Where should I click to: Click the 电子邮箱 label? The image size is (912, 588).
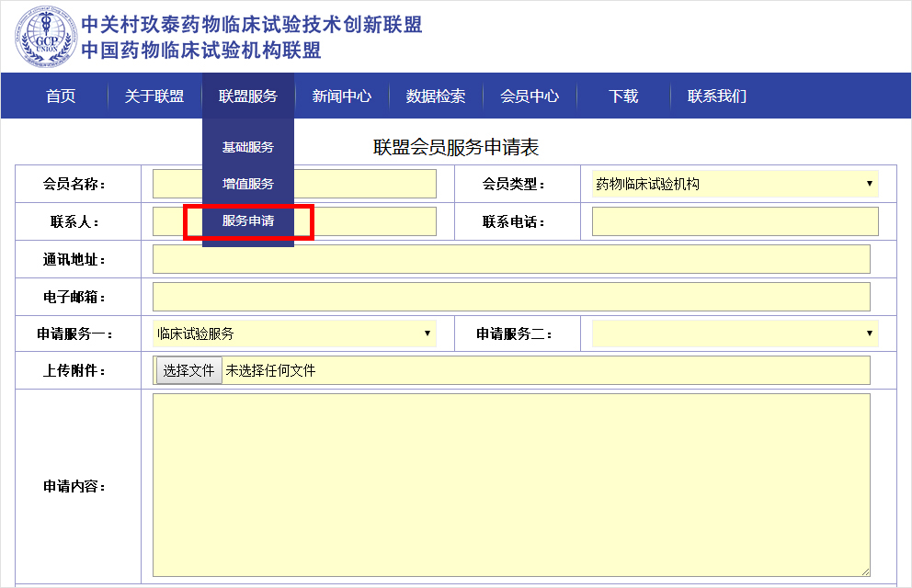(74, 298)
